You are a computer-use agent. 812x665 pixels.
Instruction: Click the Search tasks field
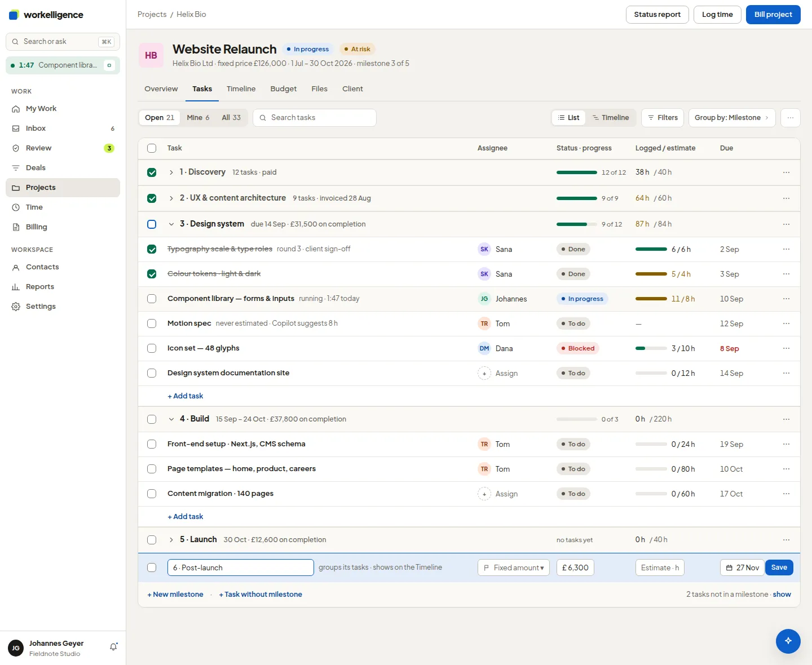click(315, 118)
